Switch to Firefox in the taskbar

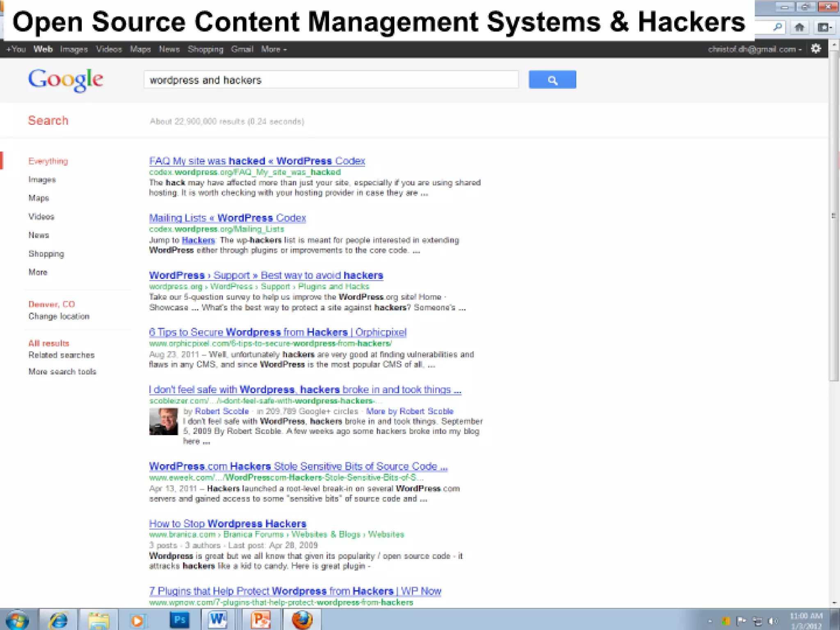(x=302, y=620)
